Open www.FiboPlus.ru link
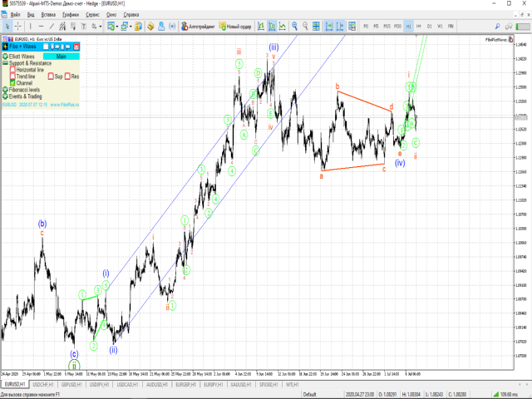The image size is (532, 399). click(65, 105)
